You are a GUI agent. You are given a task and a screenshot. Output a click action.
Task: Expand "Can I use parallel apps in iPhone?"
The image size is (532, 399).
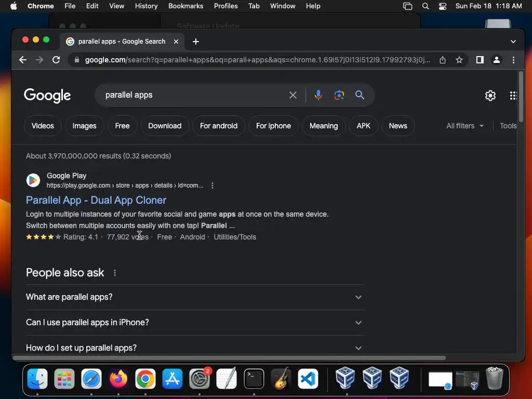(195, 323)
